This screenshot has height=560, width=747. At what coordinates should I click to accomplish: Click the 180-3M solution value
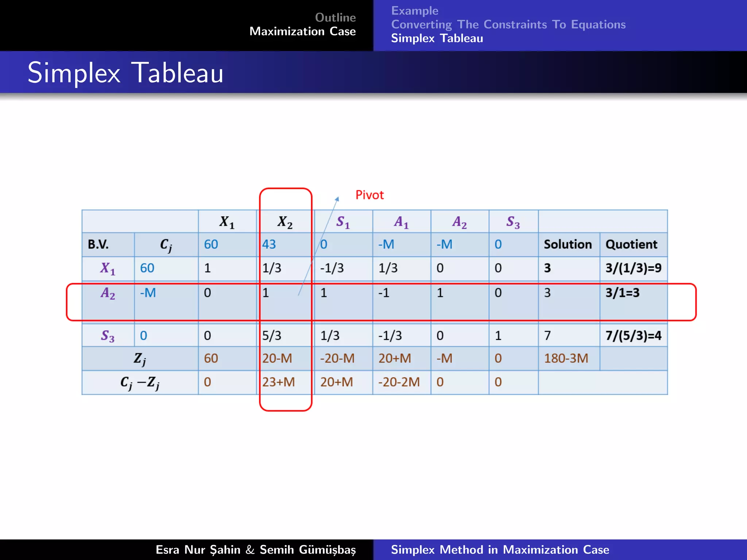point(566,358)
